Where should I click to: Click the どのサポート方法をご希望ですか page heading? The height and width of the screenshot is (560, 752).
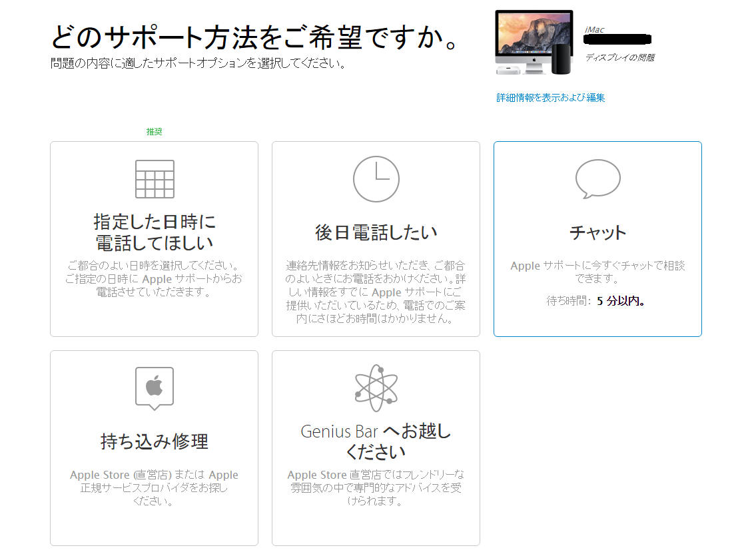(x=254, y=37)
